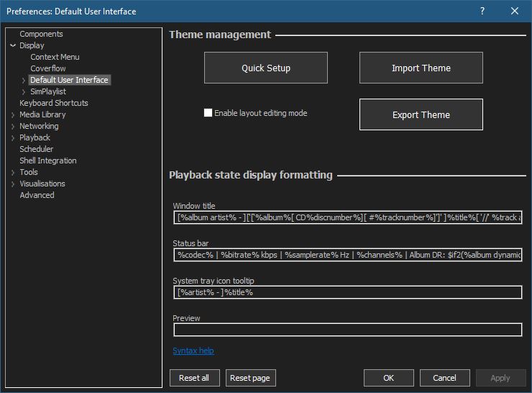Click into the Window title field

(x=347, y=217)
